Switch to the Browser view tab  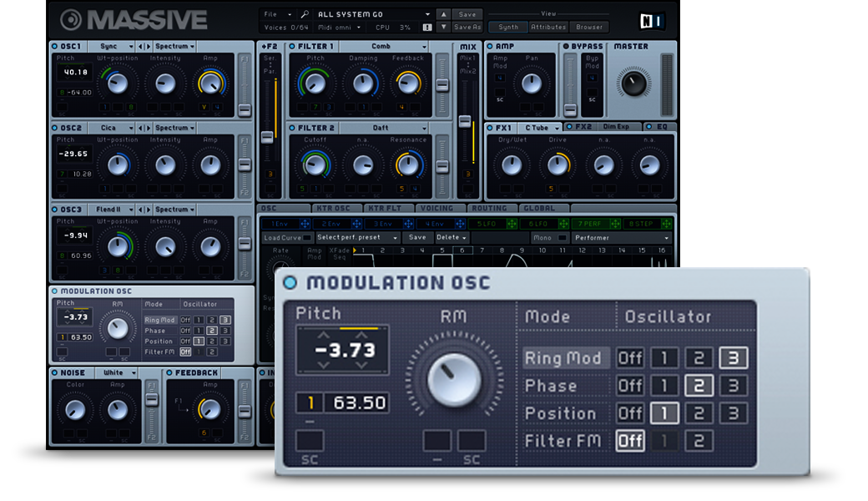pos(589,27)
